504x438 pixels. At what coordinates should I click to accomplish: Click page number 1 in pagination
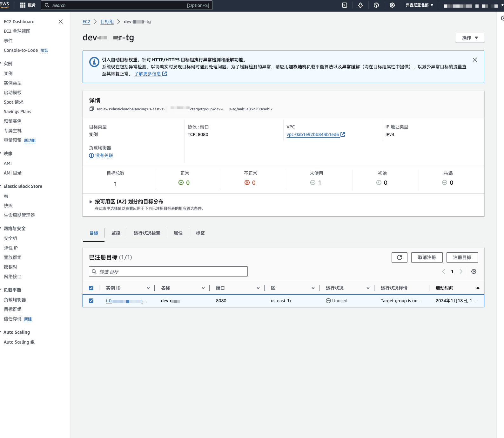pyautogui.click(x=452, y=271)
